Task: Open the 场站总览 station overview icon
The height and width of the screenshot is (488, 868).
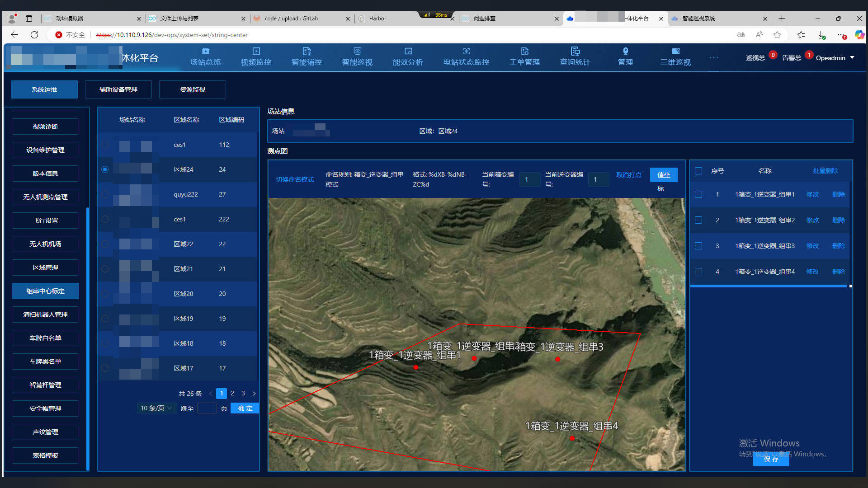Action: (205, 51)
